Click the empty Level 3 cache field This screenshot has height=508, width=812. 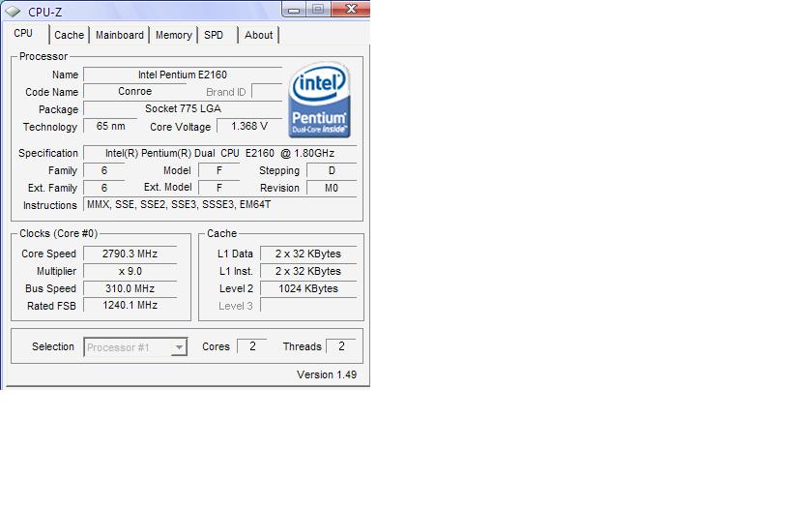(x=308, y=306)
